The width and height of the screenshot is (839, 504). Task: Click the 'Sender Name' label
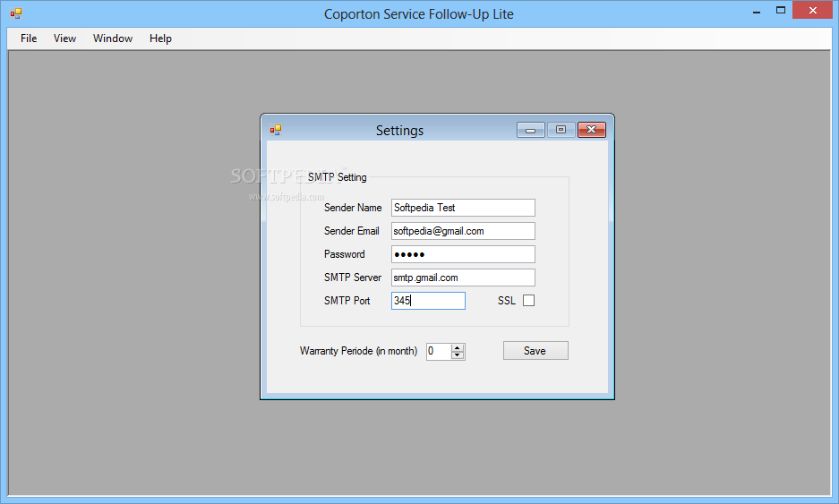click(353, 208)
